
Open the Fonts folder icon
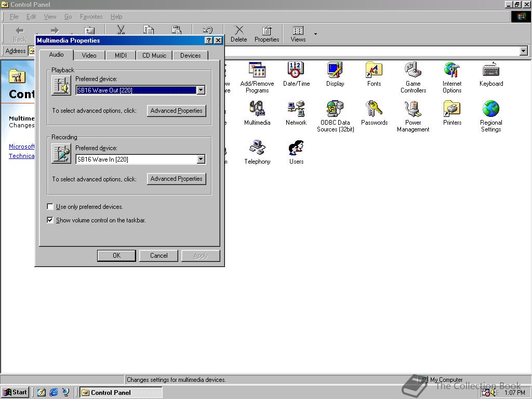pos(374,74)
